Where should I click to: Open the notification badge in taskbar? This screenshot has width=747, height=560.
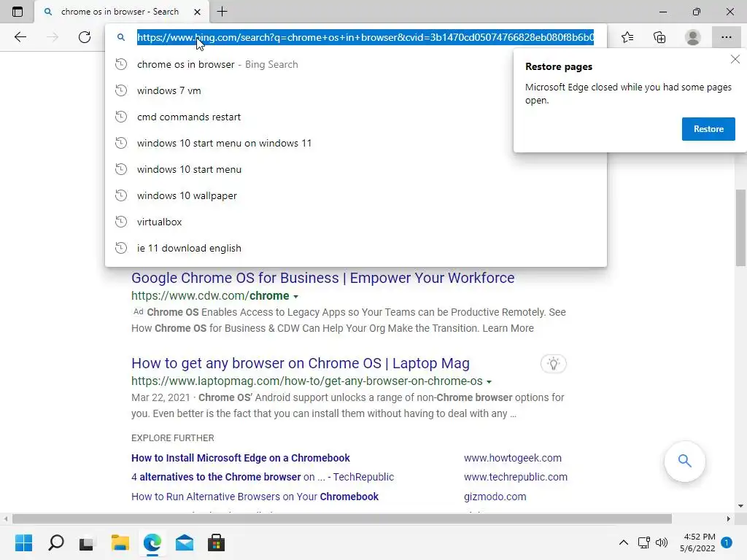tap(727, 542)
